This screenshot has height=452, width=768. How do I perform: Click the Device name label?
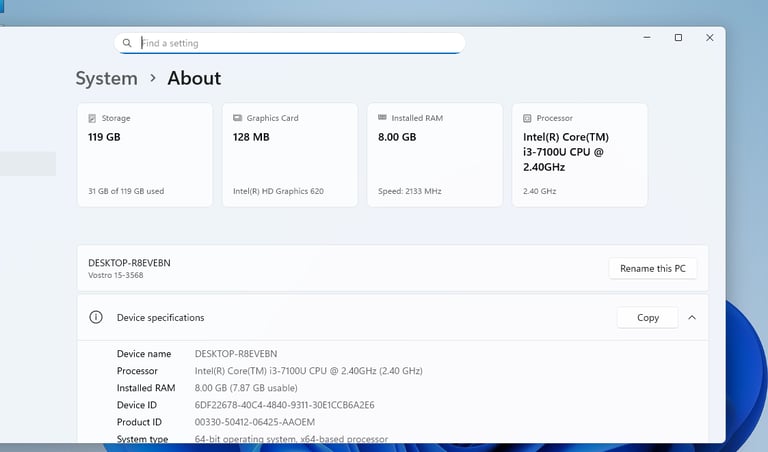click(x=144, y=354)
